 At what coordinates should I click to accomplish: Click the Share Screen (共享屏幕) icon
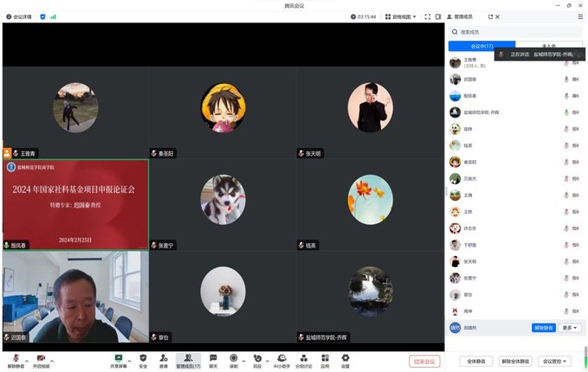click(118, 358)
